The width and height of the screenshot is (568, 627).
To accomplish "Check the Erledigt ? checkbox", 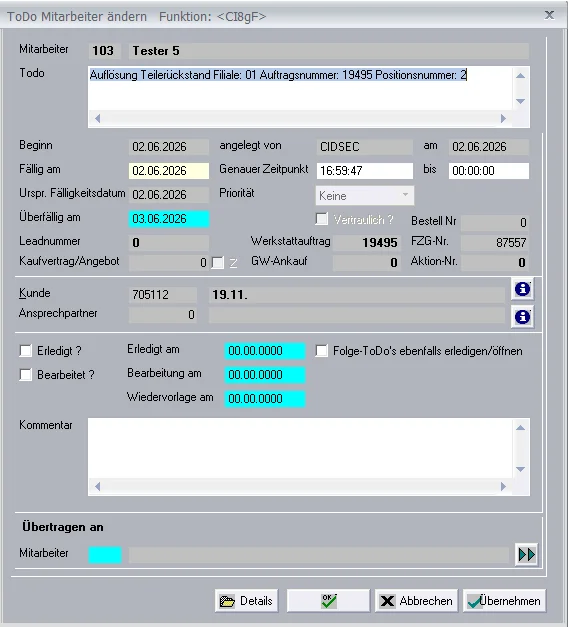I will pos(26,351).
